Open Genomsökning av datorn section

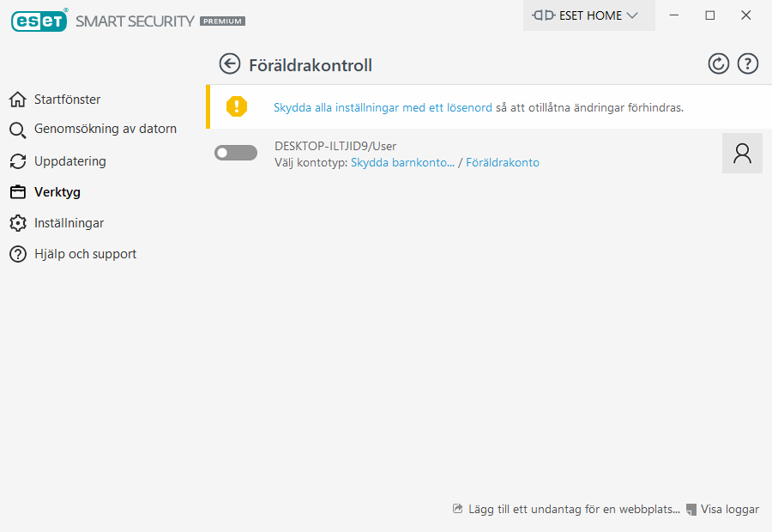click(105, 129)
